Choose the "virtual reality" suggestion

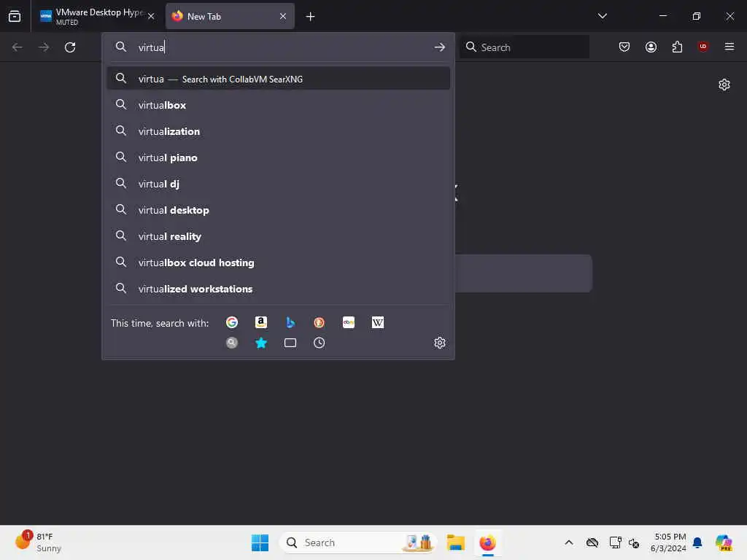[278, 236]
